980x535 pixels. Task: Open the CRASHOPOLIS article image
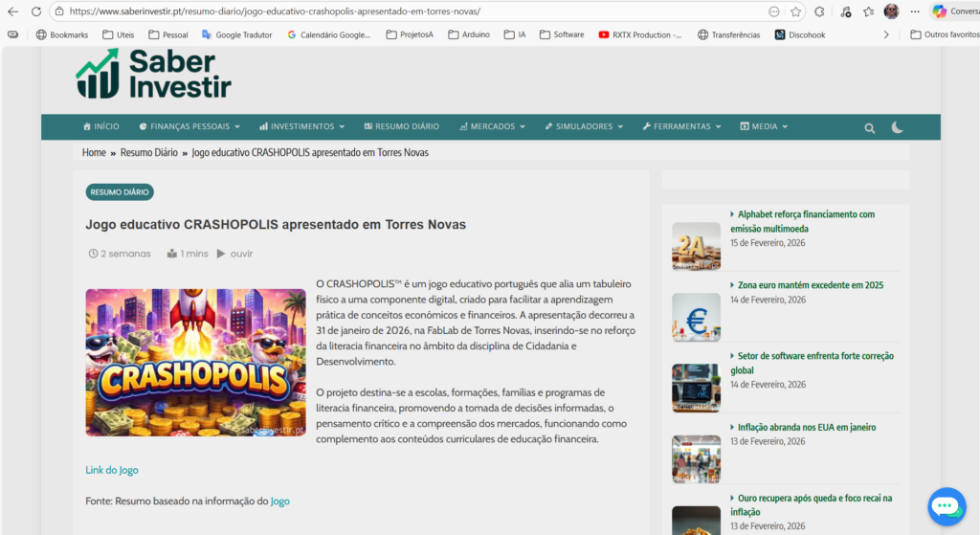point(195,363)
